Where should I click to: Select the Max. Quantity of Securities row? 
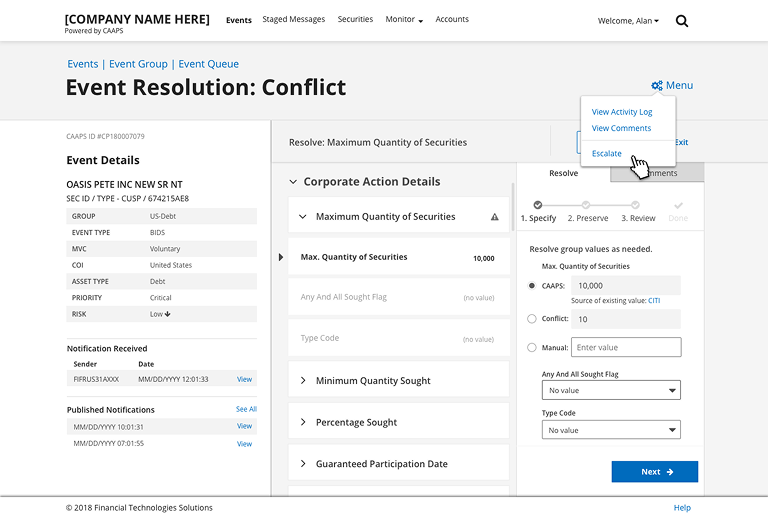(399, 257)
